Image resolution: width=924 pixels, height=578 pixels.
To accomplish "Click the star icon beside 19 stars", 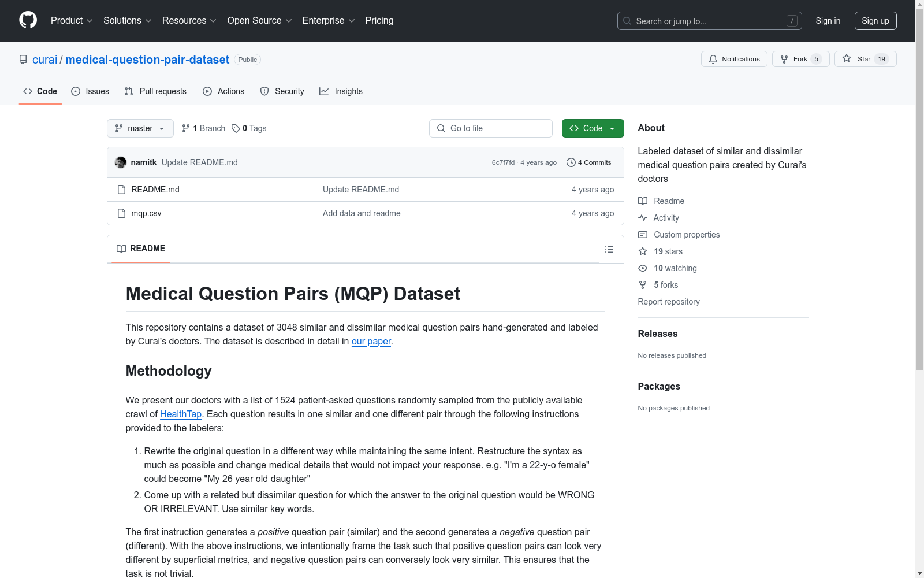I will click(x=643, y=251).
